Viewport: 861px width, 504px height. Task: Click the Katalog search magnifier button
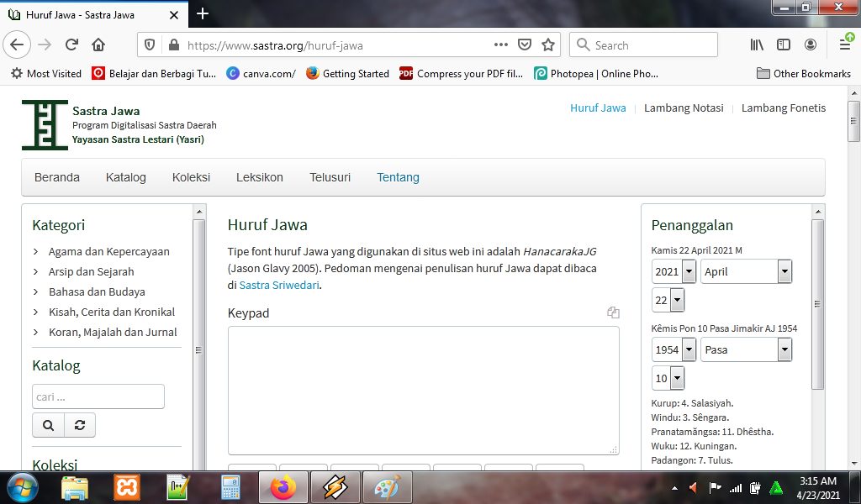click(x=48, y=425)
